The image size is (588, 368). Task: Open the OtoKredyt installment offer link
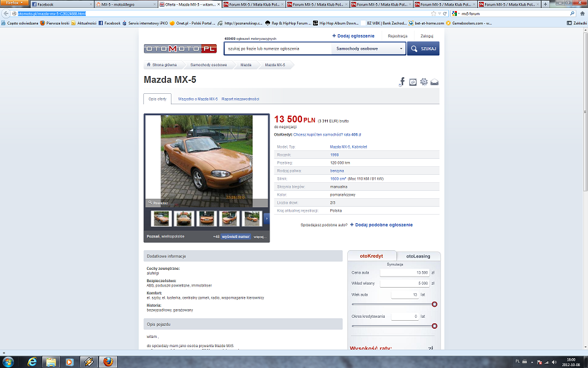point(327,134)
